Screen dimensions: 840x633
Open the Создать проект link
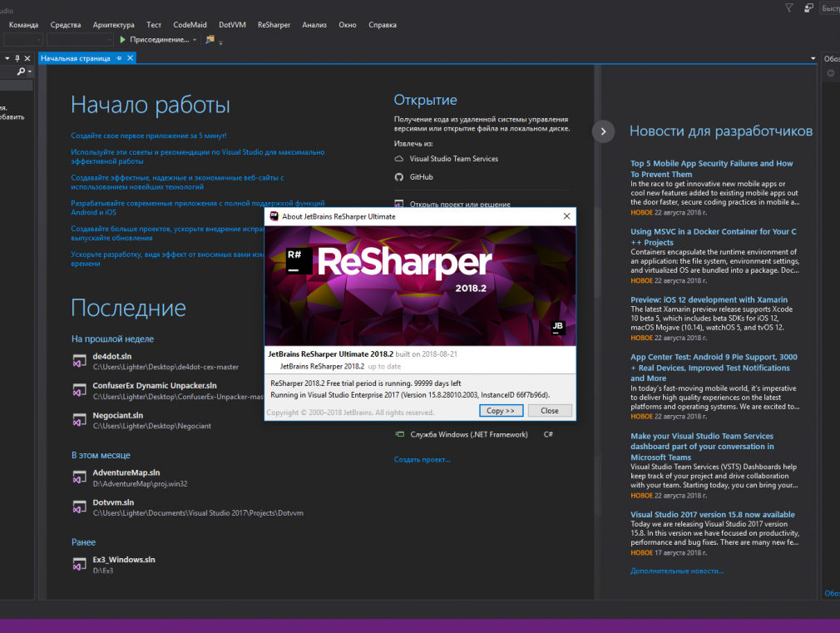pos(422,460)
